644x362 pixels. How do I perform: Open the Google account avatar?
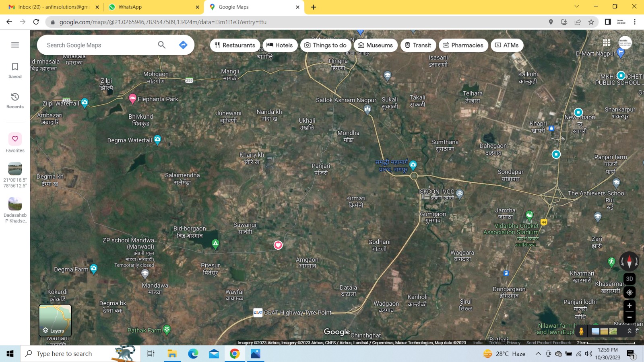[x=625, y=43]
